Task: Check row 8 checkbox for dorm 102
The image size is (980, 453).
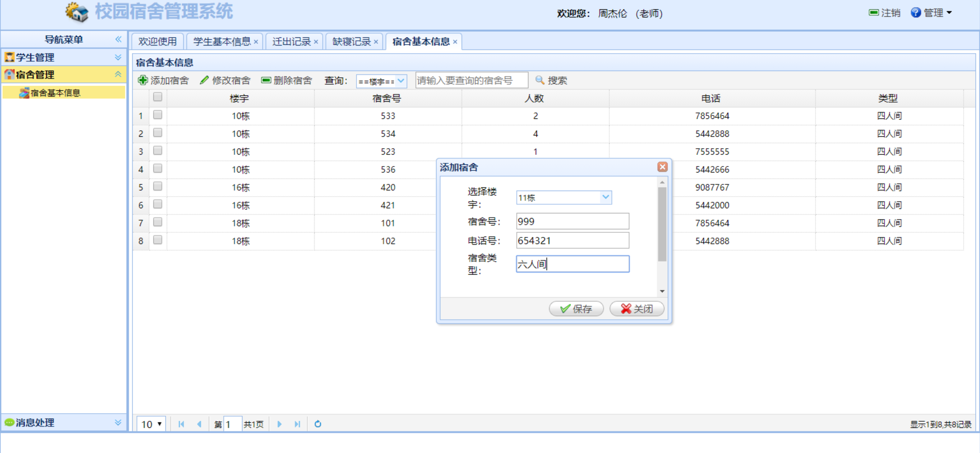Action: [158, 240]
